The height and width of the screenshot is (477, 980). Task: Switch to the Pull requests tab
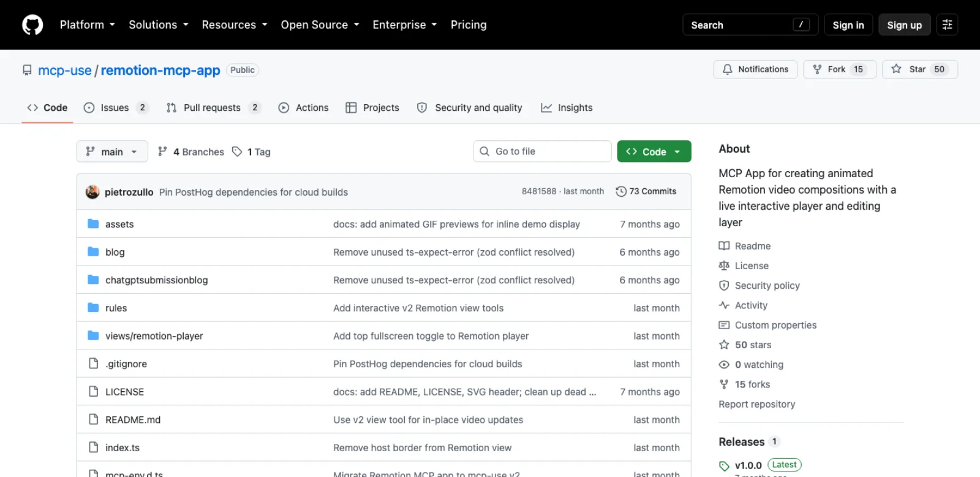coord(213,107)
